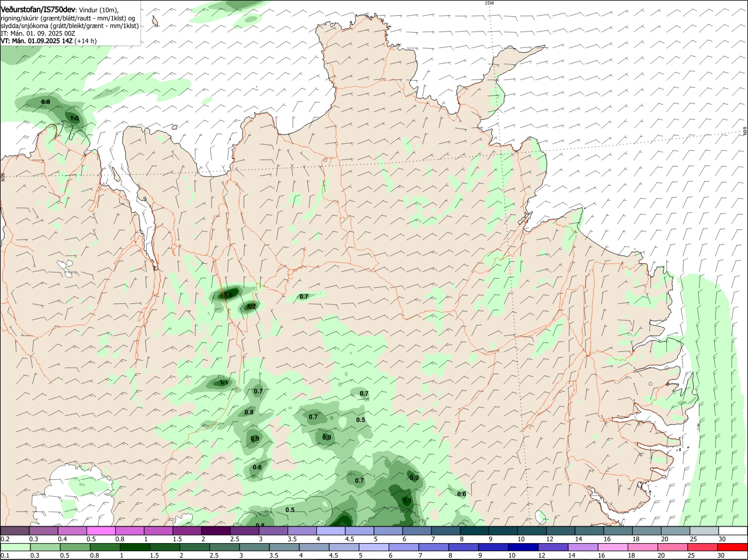748x560 pixels.
Task: Pick the upper-row legend swatch starting at 12
Action: tap(561, 530)
